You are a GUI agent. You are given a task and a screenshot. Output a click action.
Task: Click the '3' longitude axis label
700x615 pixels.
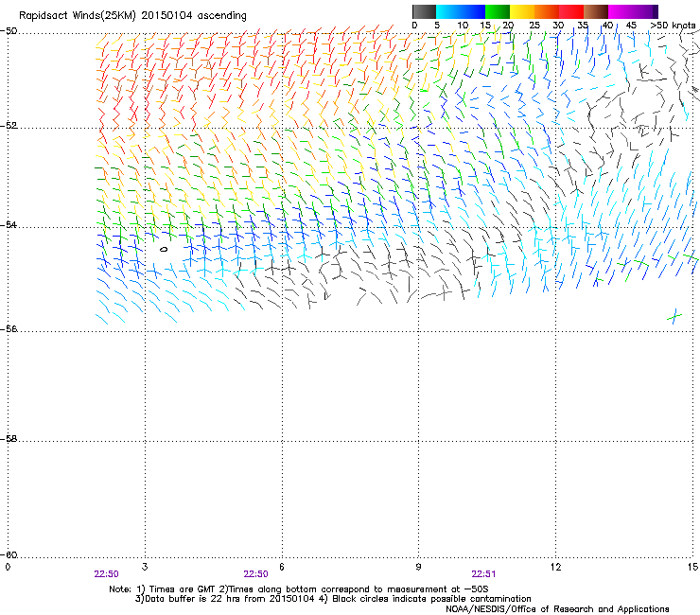click(145, 567)
